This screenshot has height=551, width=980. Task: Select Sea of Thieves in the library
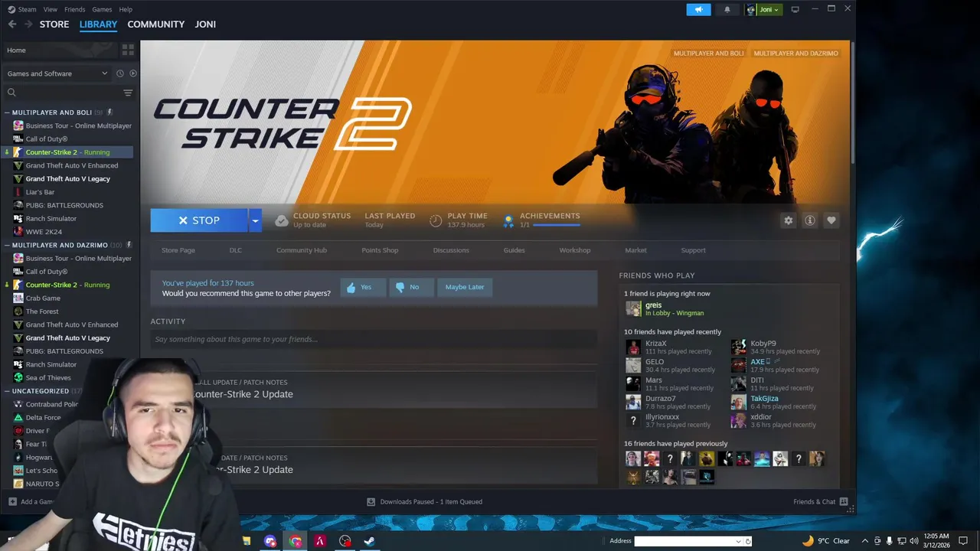tap(48, 377)
